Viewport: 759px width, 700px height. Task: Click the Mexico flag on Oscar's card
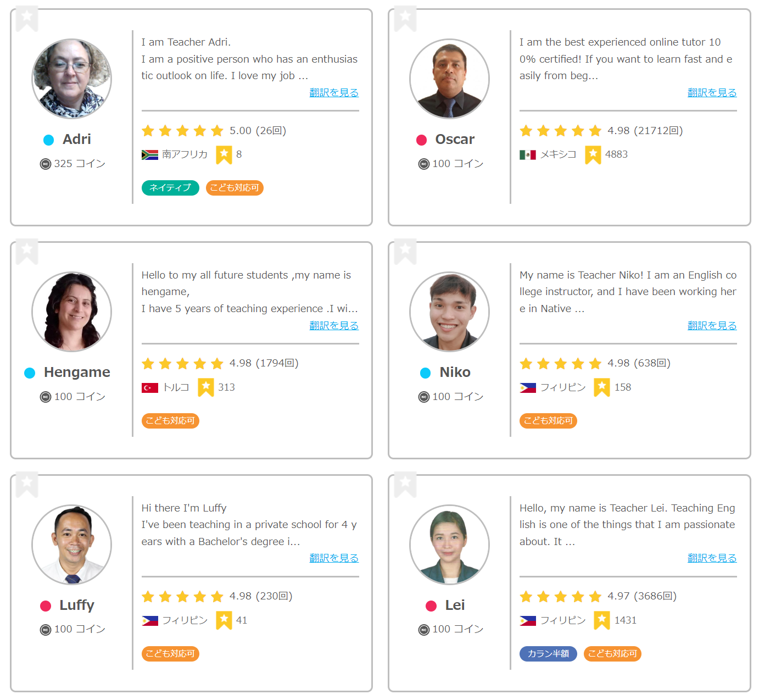point(527,155)
